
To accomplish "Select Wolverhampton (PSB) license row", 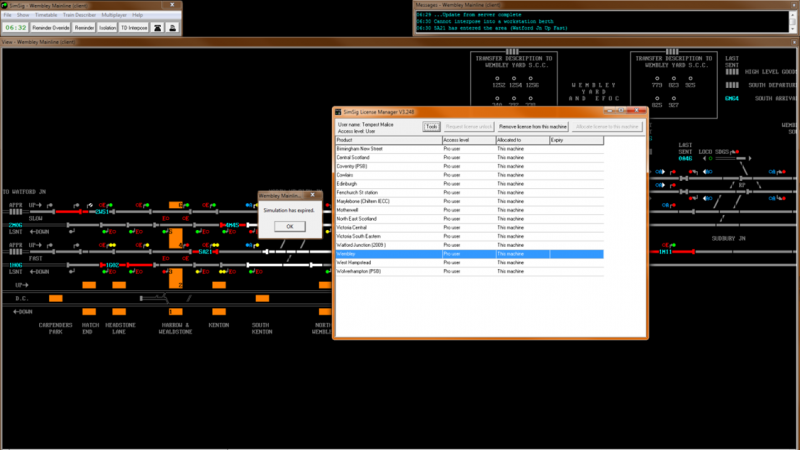I will pyautogui.click(x=469, y=271).
